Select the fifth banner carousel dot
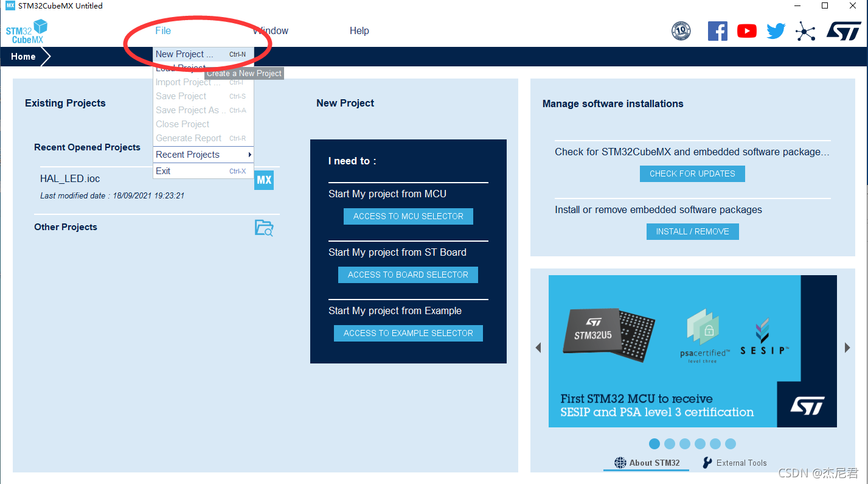The height and width of the screenshot is (484, 868). pos(715,444)
